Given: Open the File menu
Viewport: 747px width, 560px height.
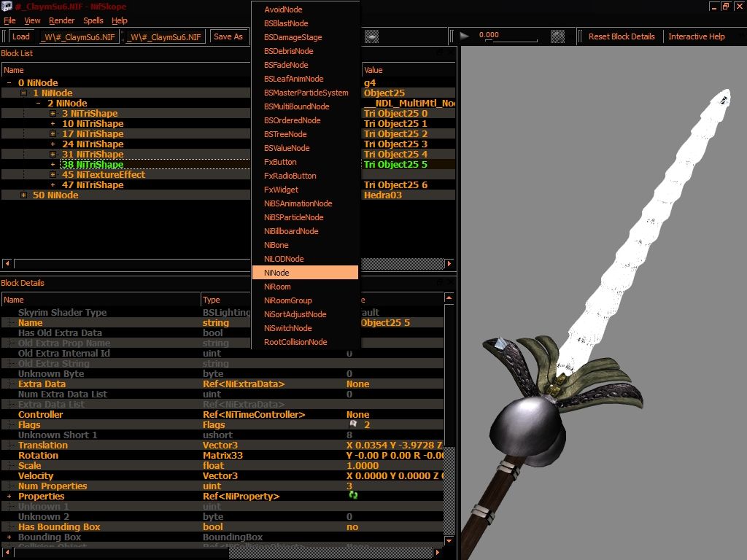Looking at the screenshot, I should 9,20.
